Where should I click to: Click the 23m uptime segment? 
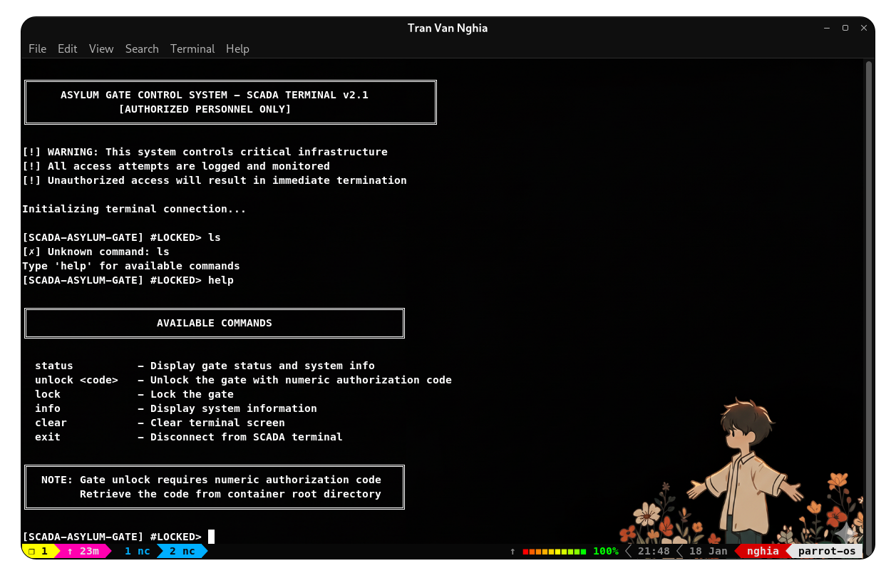pos(83,551)
